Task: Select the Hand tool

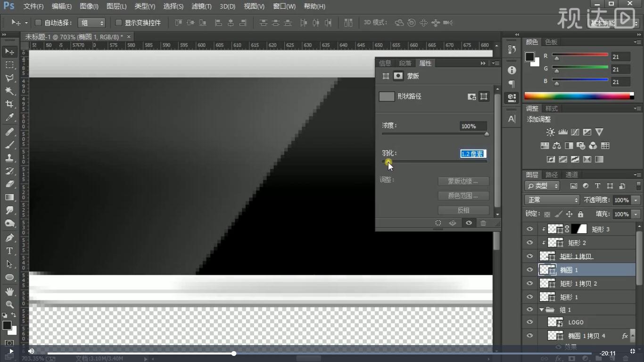Action: [x=9, y=292]
